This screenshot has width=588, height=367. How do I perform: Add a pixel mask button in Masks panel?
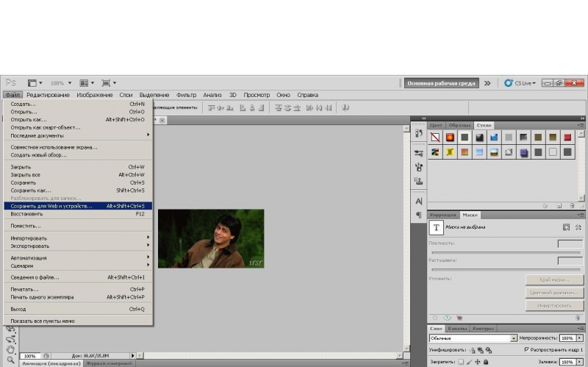(566, 227)
